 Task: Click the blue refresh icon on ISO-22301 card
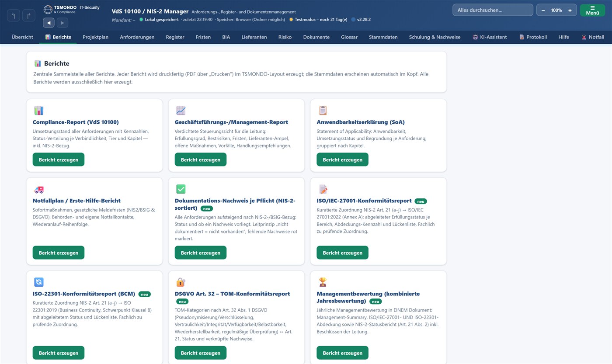click(x=39, y=282)
